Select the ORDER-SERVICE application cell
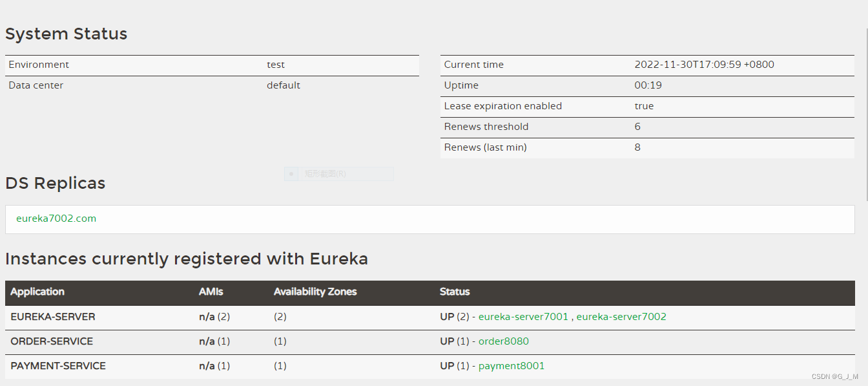The width and height of the screenshot is (868, 386). click(x=52, y=341)
